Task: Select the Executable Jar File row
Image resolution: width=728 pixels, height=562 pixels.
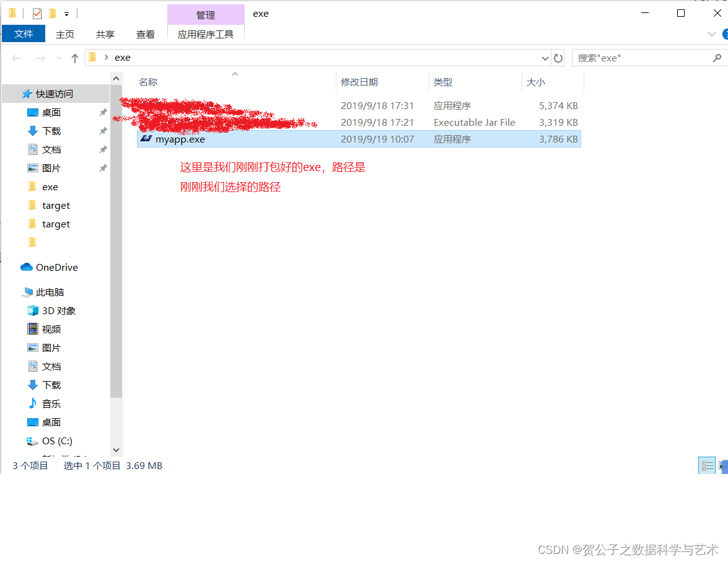Action: click(x=359, y=122)
